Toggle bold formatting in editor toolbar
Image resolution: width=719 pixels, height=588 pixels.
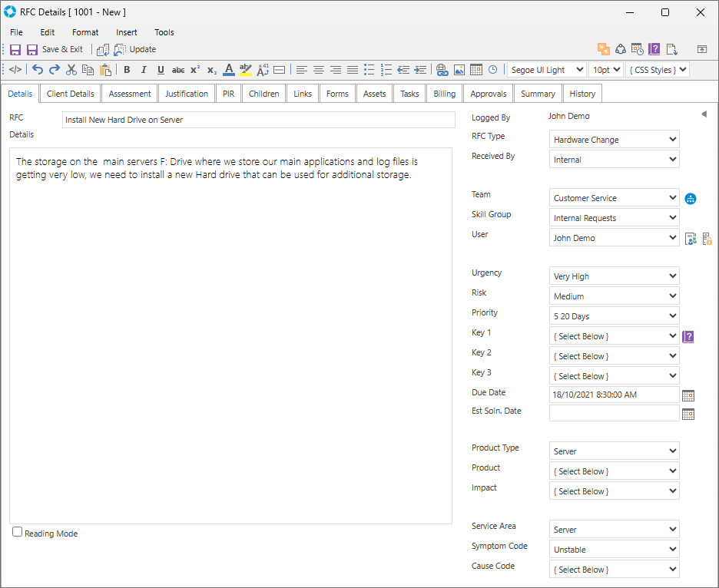[127, 70]
